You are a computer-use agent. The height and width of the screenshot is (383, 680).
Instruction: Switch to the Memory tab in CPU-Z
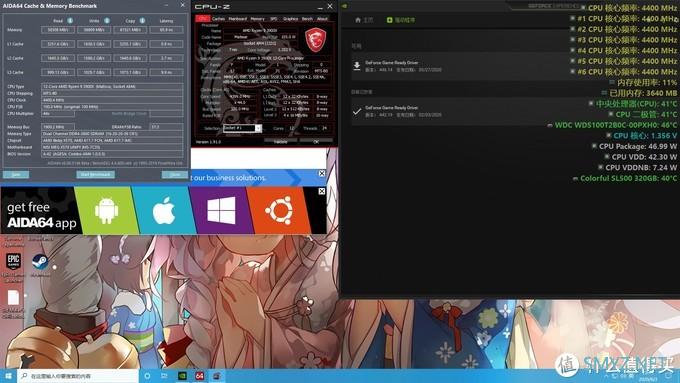pos(257,19)
